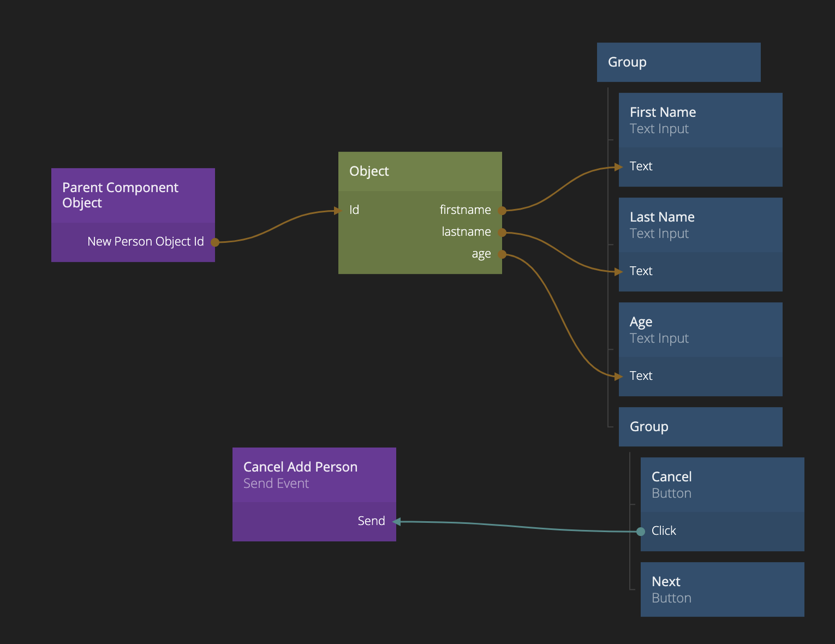The image size is (835, 644).
Task: Select the top Group node
Action: [x=678, y=62]
